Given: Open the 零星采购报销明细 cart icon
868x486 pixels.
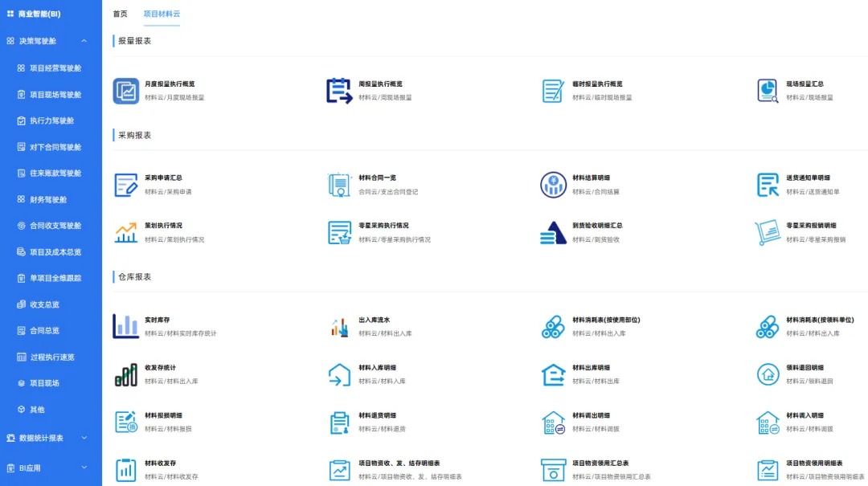Looking at the screenshot, I should point(768,232).
